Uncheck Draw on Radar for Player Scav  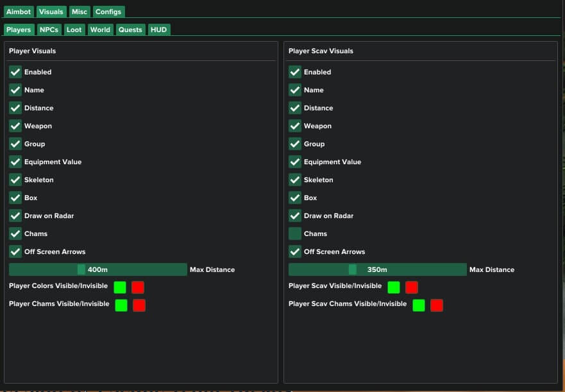click(x=295, y=216)
